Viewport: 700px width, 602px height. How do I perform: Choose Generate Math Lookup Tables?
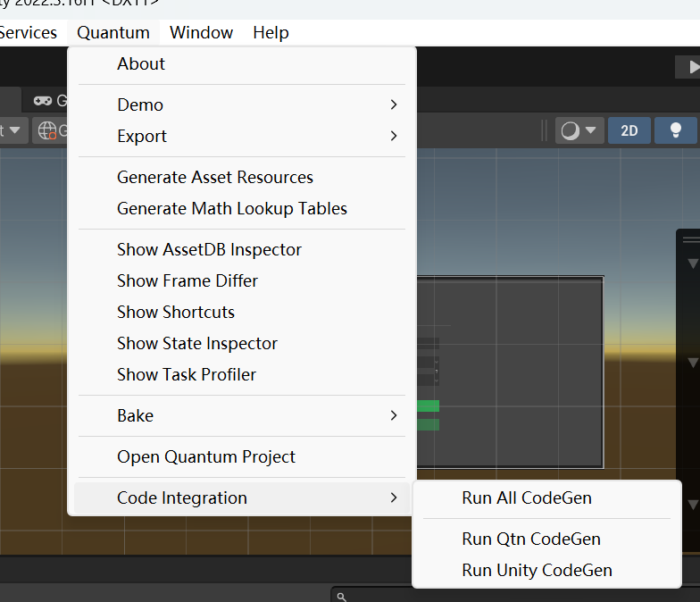241,209
